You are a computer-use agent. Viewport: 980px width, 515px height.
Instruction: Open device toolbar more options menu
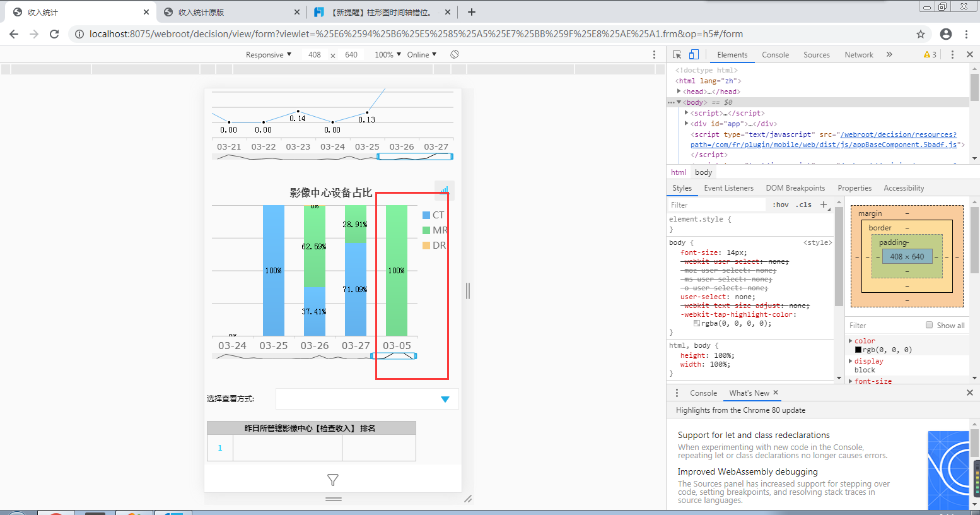pyautogui.click(x=654, y=55)
